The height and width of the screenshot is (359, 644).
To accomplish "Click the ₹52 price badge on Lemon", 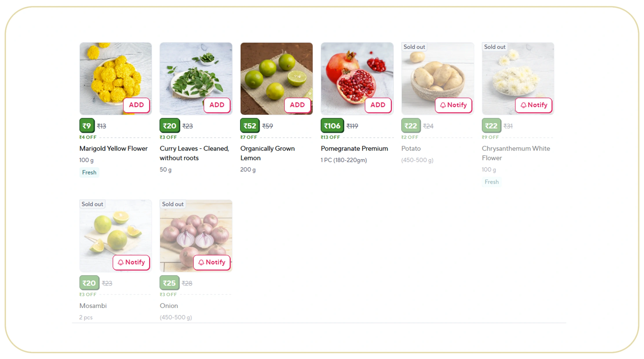I will tap(249, 125).
